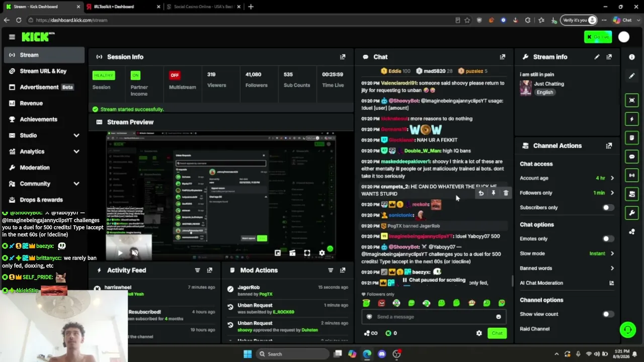This screenshot has height=362, width=644.
Task: Switch to the IRLToolkit Dashboard browser tab
Action: point(122,7)
